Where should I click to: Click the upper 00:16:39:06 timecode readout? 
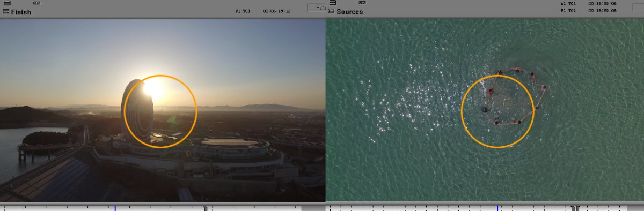click(602, 4)
